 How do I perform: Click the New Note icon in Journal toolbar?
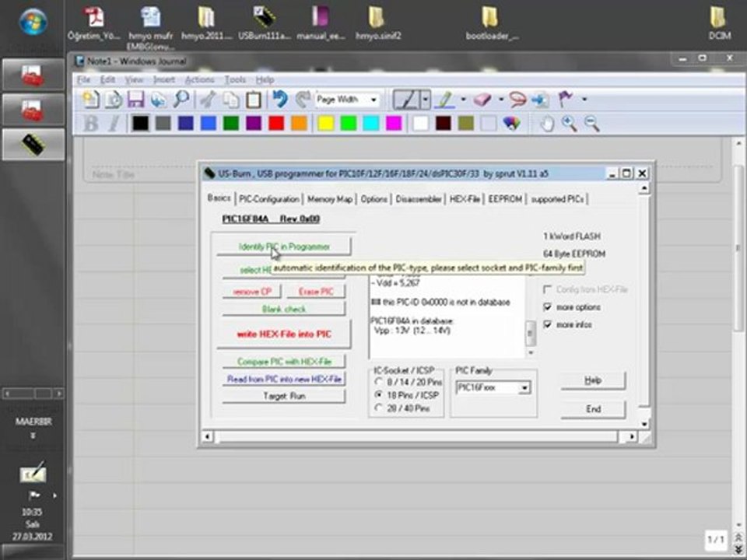click(90, 99)
